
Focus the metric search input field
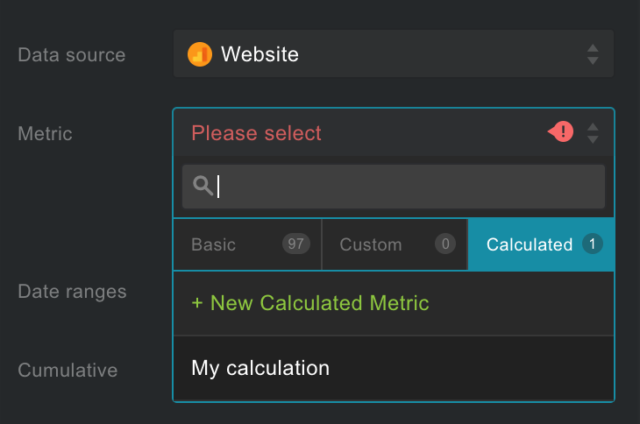[x=405, y=186]
